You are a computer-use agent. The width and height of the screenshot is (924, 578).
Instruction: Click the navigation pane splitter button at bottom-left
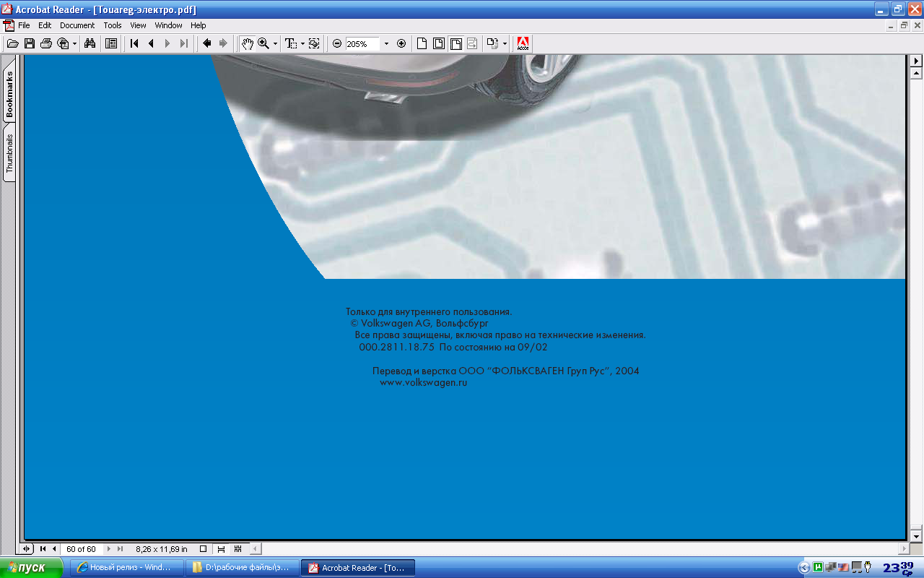(x=28, y=549)
